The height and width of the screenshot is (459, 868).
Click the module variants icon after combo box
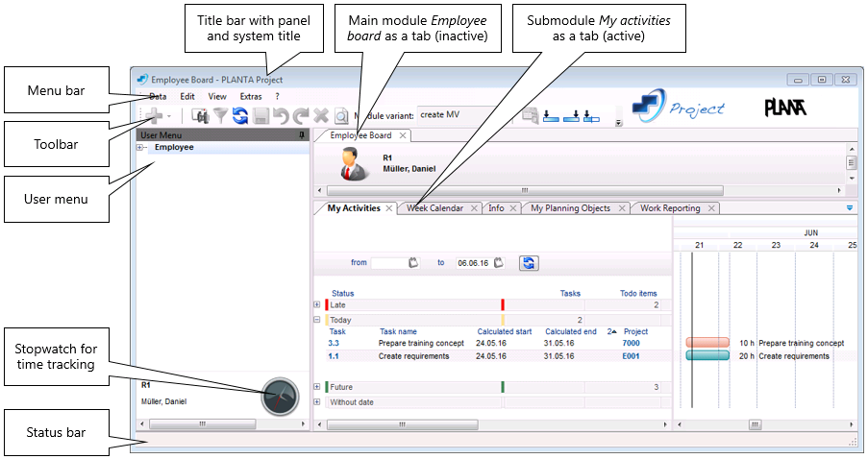click(x=530, y=115)
